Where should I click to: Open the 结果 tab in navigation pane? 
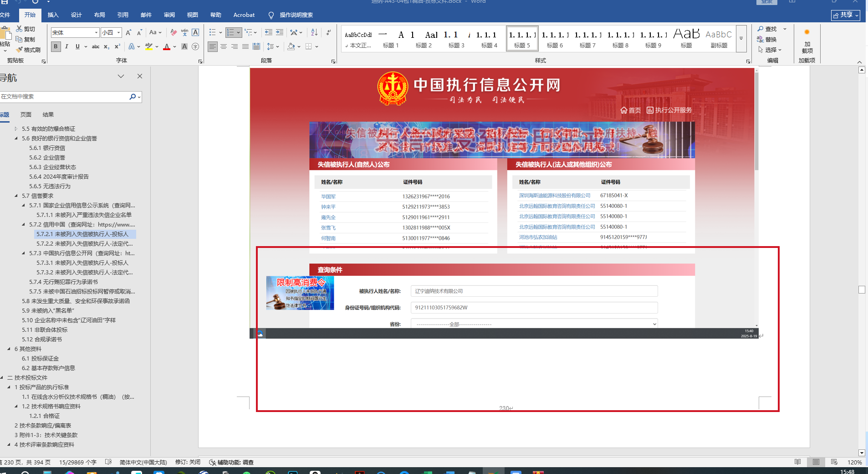48,114
